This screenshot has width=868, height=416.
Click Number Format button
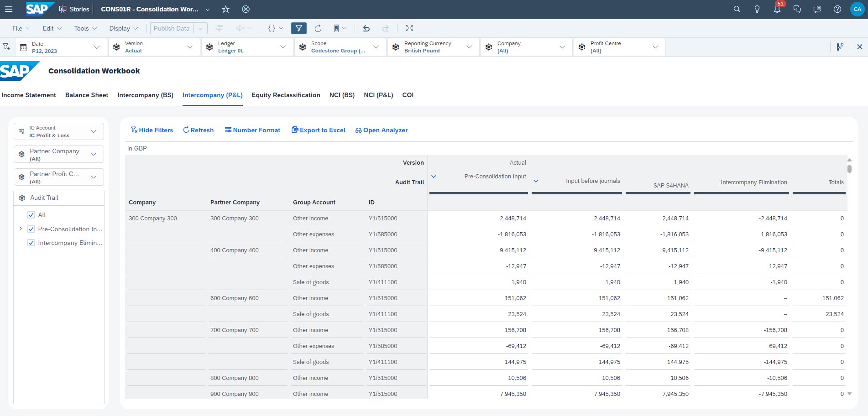(x=252, y=130)
